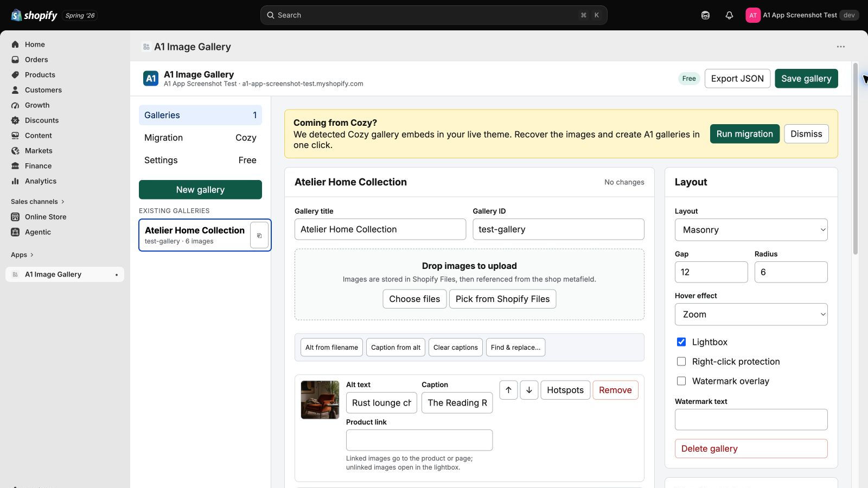Open the three-dot page actions menu

[841, 47]
